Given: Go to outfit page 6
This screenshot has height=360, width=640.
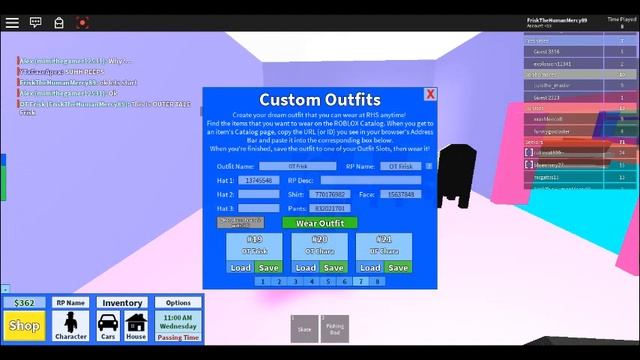Looking at the screenshot, I should pyautogui.click(x=344, y=281).
